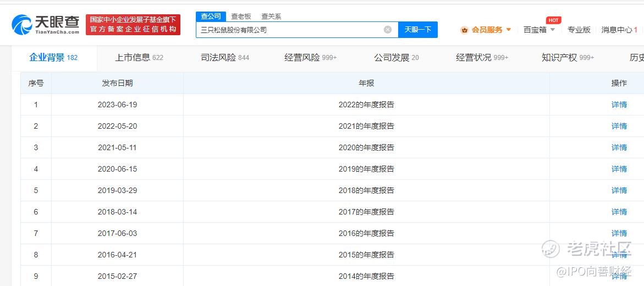Image resolution: width=644 pixels, height=286 pixels.
Task: Click the date 2022-05-20
Action: pyautogui.click(x=118, y=126)
